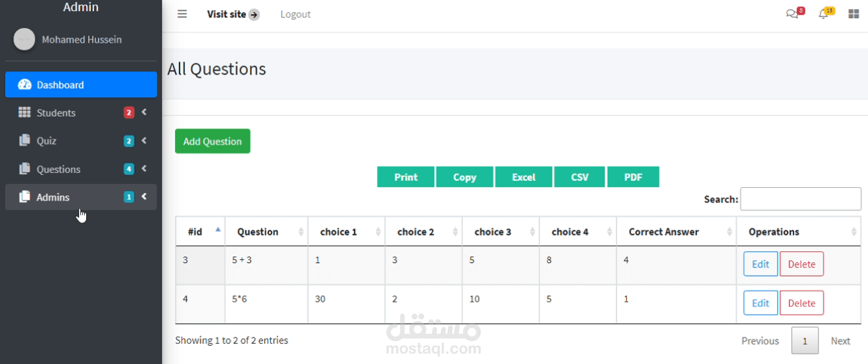Click the hamburger menu toggle icon

tap(182, 14)
